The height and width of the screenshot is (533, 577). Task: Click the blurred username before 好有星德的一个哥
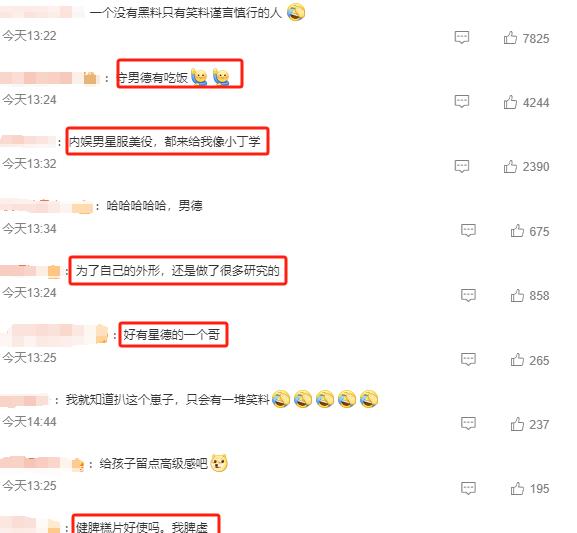pyautogui.click(x=54, y=335)
